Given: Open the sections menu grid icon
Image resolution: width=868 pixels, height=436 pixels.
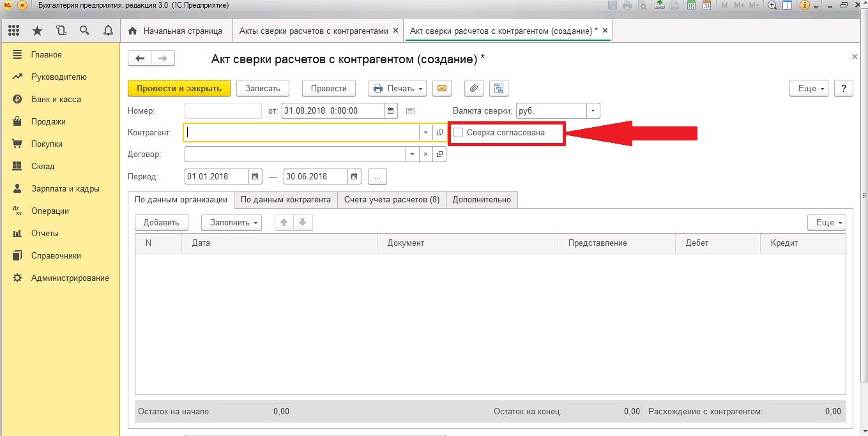Looking at the screenshot, I should [14, 31].
